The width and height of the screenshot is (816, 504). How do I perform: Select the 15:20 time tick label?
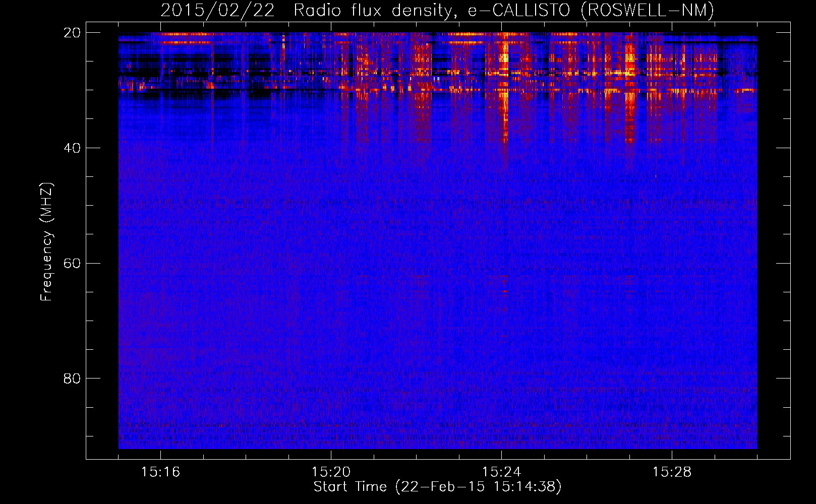(331, 472)
